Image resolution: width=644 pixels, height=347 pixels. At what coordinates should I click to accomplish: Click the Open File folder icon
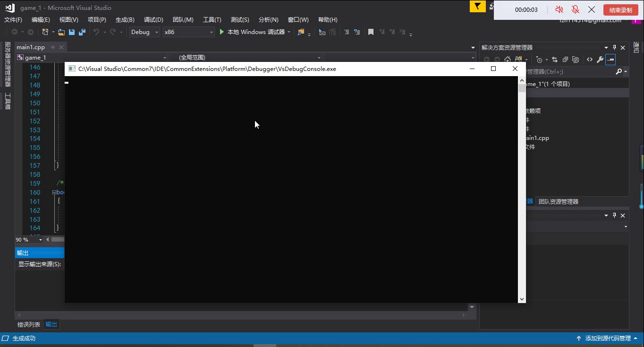click(x=61, y=32)
